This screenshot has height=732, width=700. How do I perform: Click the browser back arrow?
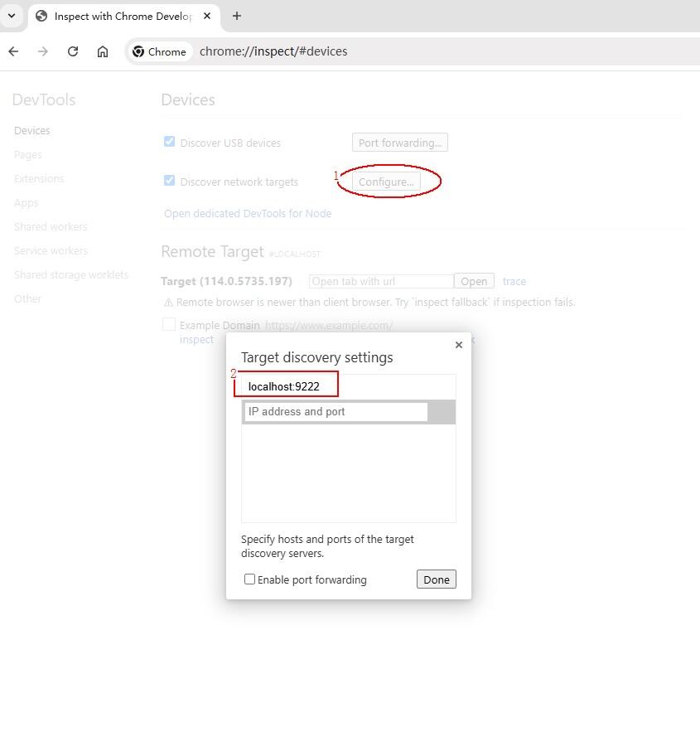pyautogui.click(x=13, y=51)
